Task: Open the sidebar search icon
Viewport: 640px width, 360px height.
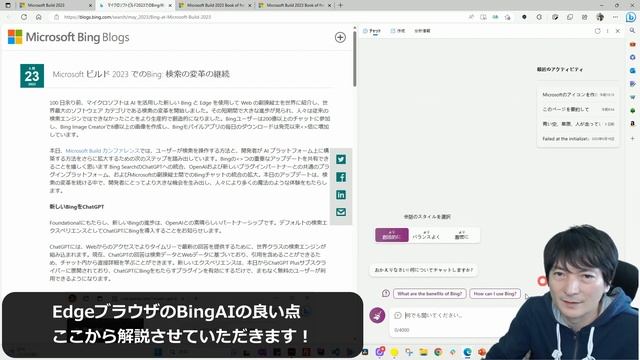Action: coord(632,31)
